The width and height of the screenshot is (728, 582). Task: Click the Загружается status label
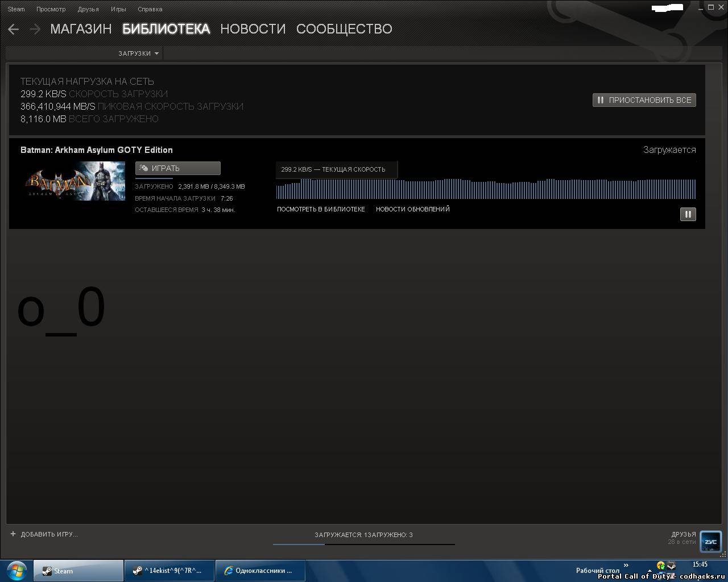point(669,150)
